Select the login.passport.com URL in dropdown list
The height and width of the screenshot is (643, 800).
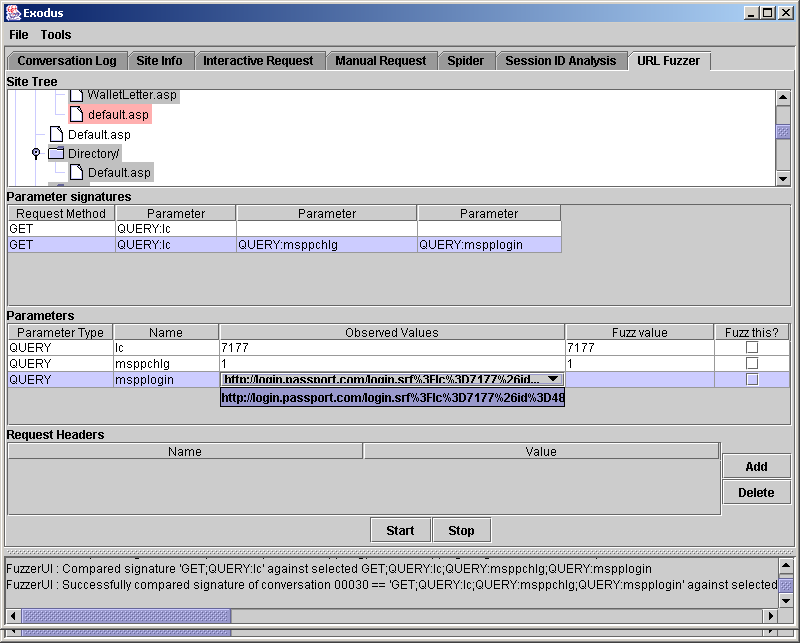[x=392, y=398]
